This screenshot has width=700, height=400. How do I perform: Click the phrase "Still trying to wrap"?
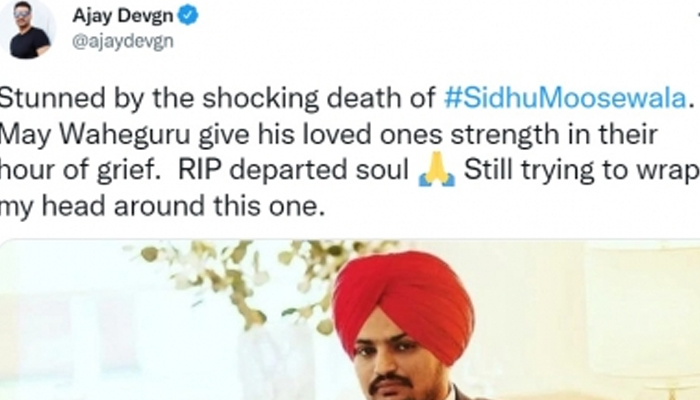point(582,171)
